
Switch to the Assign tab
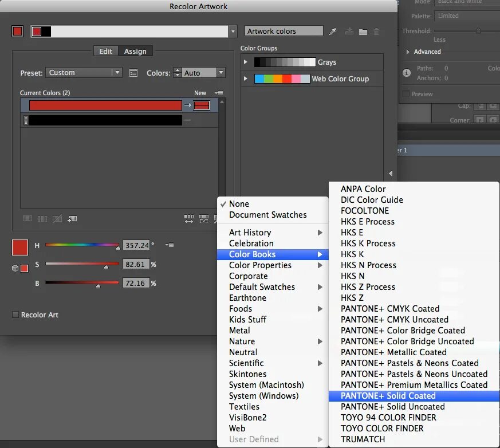click(135, 51)
